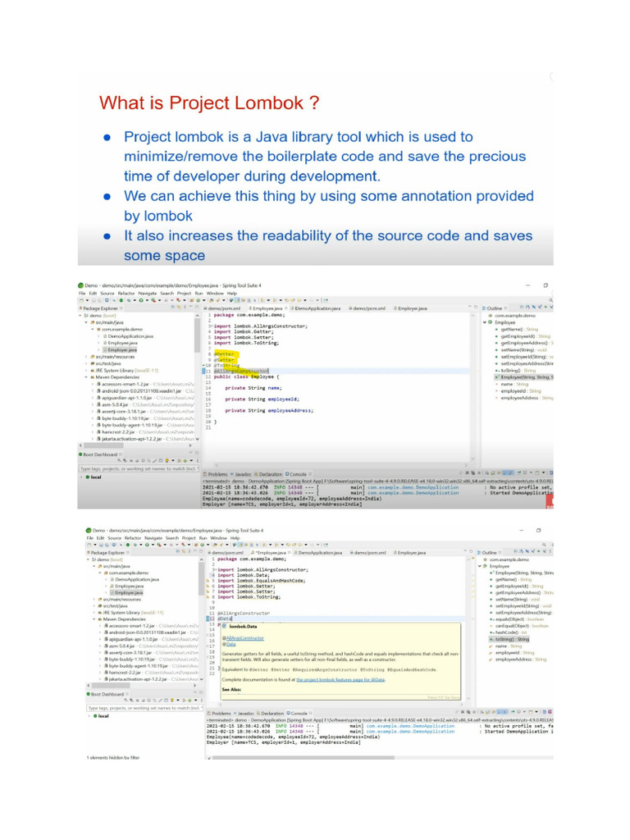The height and width of the screenshot is (840, 630).
Task: Open Javadoc tab in highlighted-code window
Action: (242, 474)
